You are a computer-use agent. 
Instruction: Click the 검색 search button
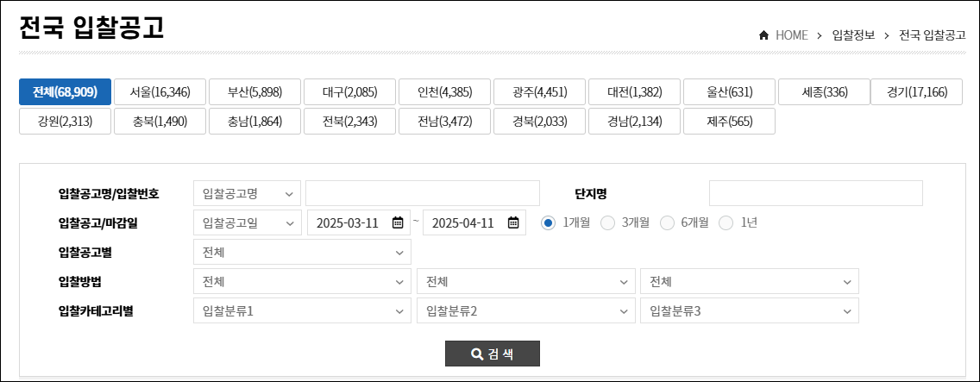click(x=493, y=354)
